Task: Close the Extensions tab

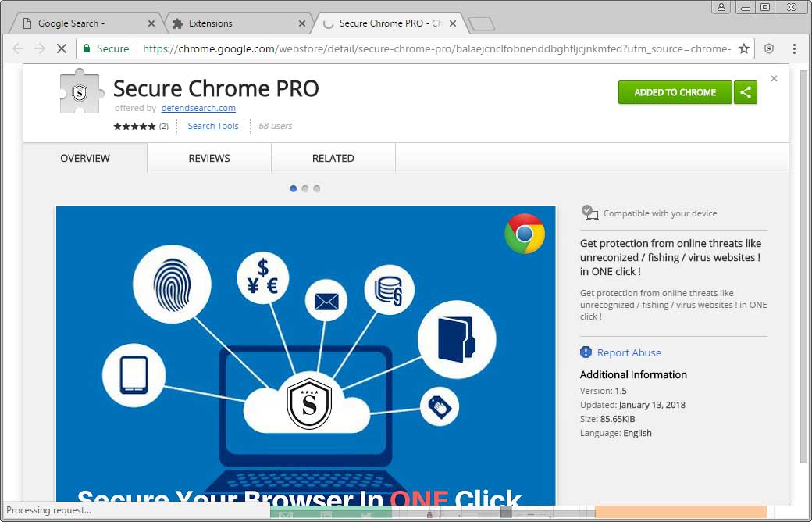Action: [x=302, y=23]
